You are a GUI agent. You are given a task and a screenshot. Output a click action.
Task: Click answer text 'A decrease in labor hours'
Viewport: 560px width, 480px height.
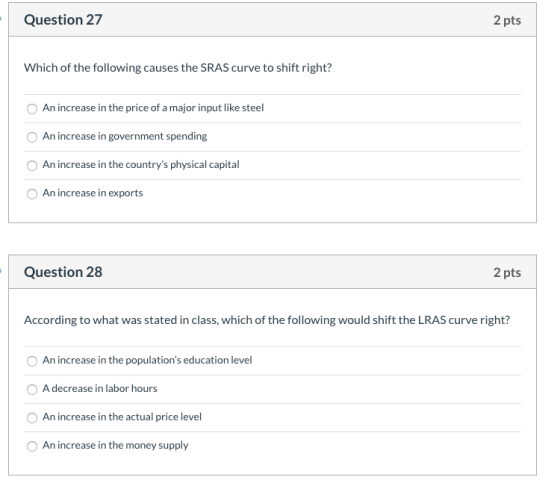tap(100, 388)
